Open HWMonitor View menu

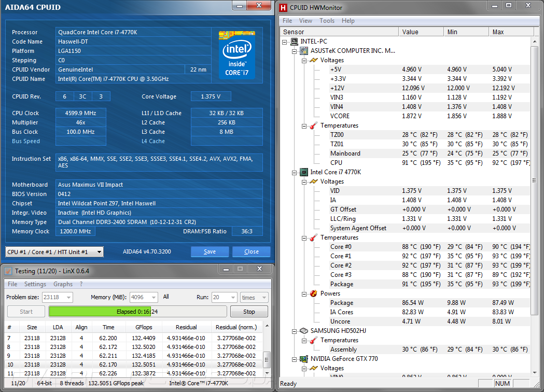[x=305, y=20]
